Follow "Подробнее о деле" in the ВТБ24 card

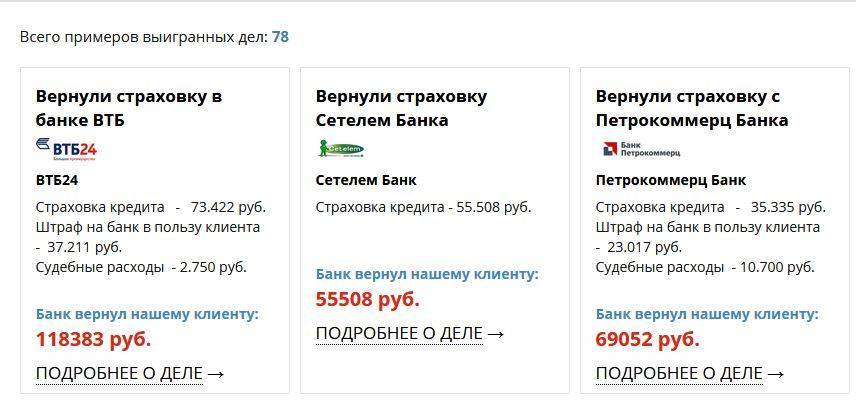tap(130, 374)
